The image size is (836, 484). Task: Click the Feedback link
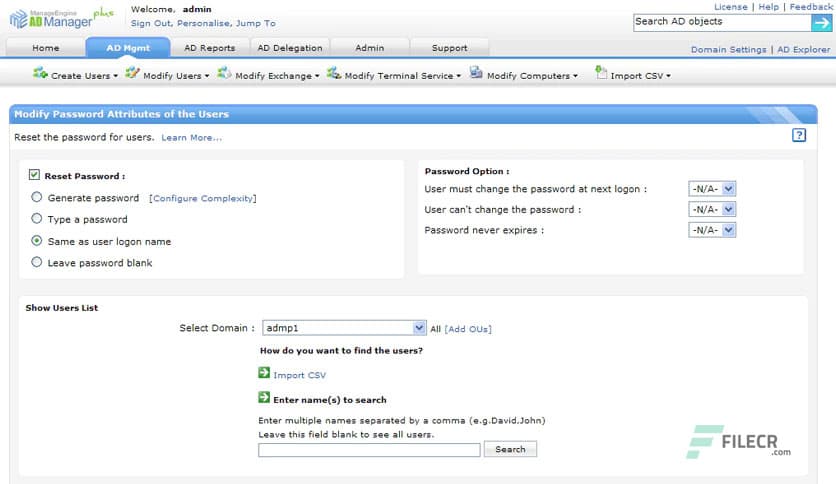coord(810,7)
